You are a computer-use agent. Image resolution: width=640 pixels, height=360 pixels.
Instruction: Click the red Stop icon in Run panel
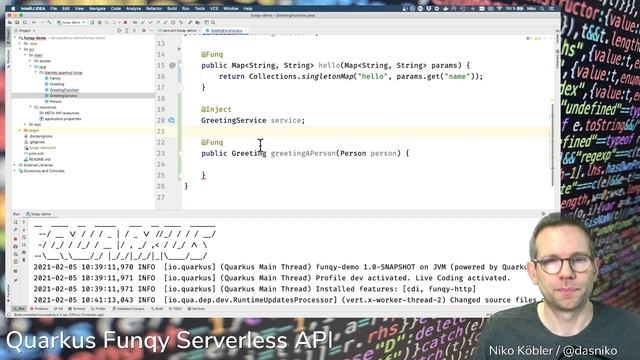tap(16, 238)
